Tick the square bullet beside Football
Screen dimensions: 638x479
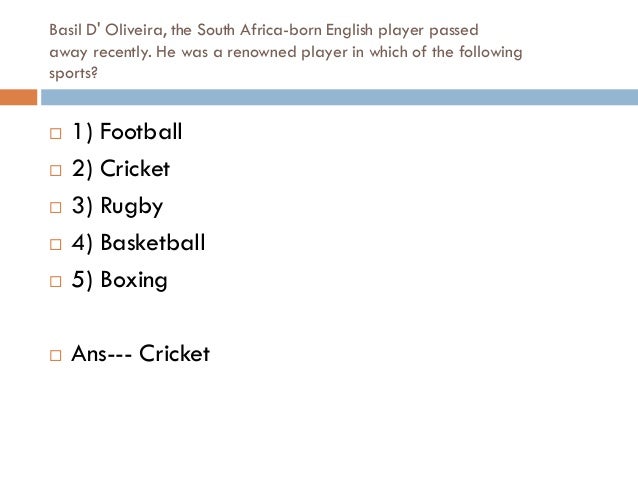(55, 133)
